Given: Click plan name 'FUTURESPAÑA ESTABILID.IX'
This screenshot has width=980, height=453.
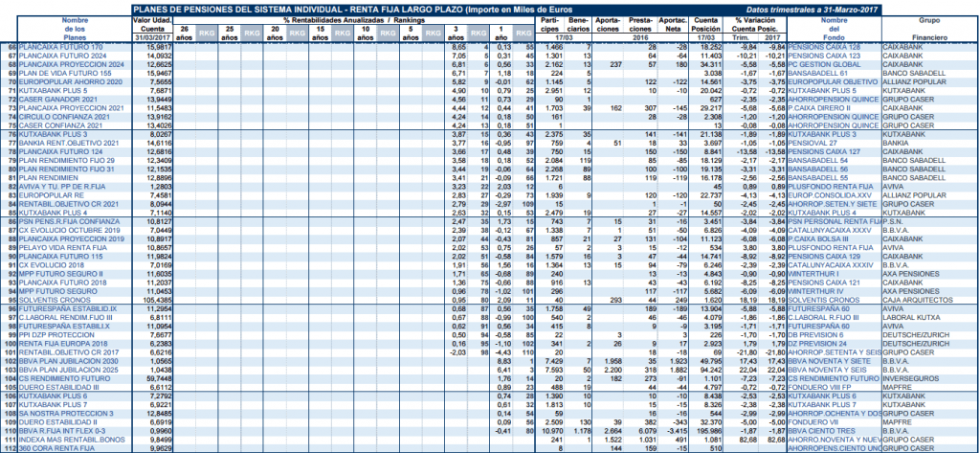Looking at the screenshot, I should tap(68, 308).
